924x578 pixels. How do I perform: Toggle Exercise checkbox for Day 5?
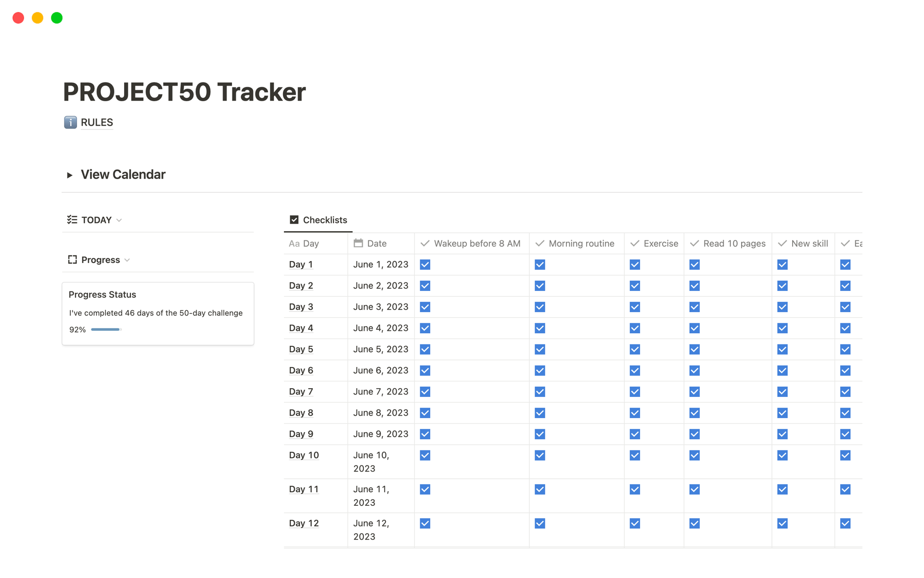tap(635, 349)
